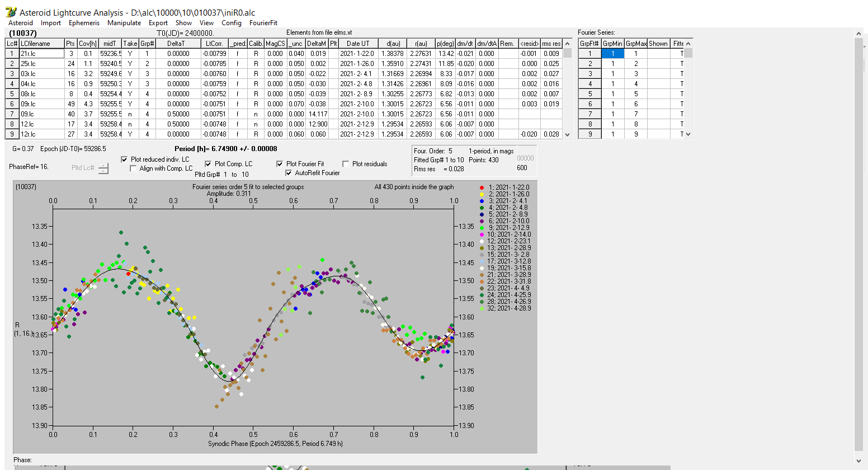868x470 pixels.
Task: Click the midT column header
Action: click(x=110, y=44)
